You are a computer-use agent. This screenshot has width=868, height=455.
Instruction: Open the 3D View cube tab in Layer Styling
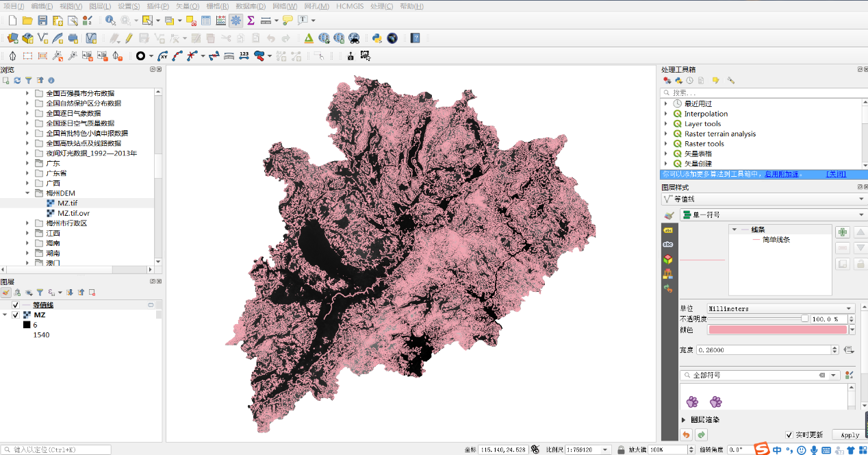pyautogui.click(x=667, y=259)
